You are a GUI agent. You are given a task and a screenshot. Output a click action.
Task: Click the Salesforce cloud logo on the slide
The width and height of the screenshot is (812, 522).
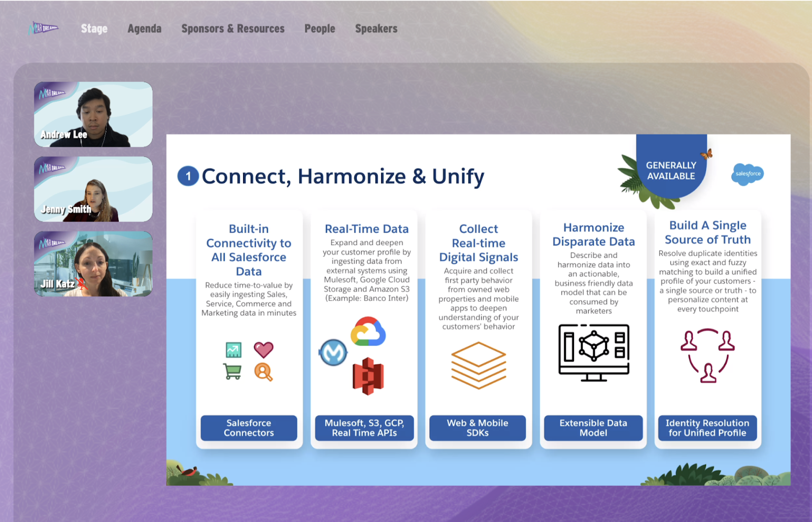click(x=748, y=174)
